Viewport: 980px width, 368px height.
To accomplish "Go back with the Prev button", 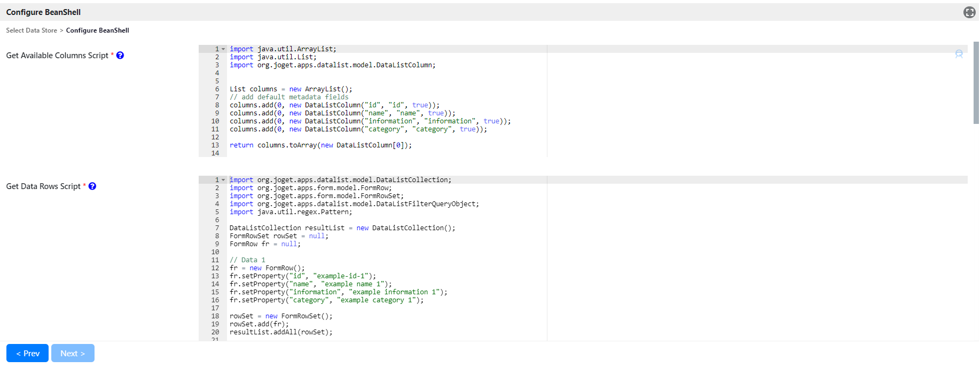I will coord(27,353).
